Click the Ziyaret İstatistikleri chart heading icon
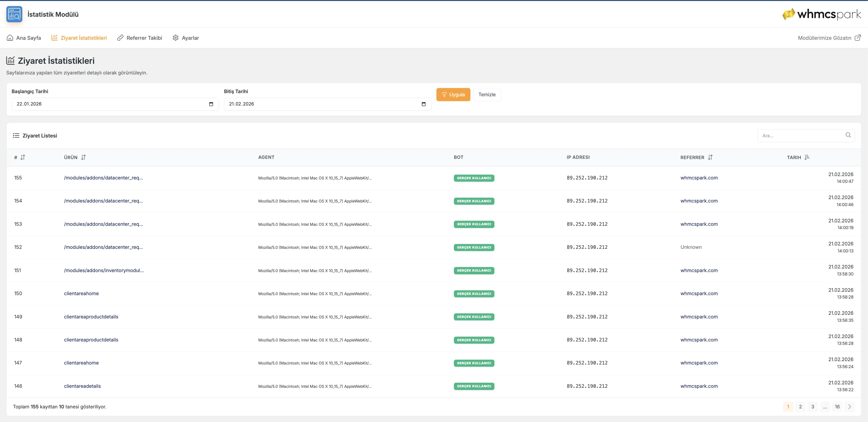868x422 pixels. coord(10,61)
